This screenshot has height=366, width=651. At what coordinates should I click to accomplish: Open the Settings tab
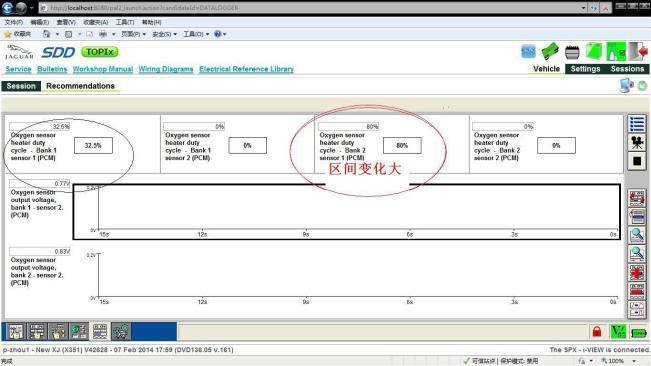pos(585,69)
